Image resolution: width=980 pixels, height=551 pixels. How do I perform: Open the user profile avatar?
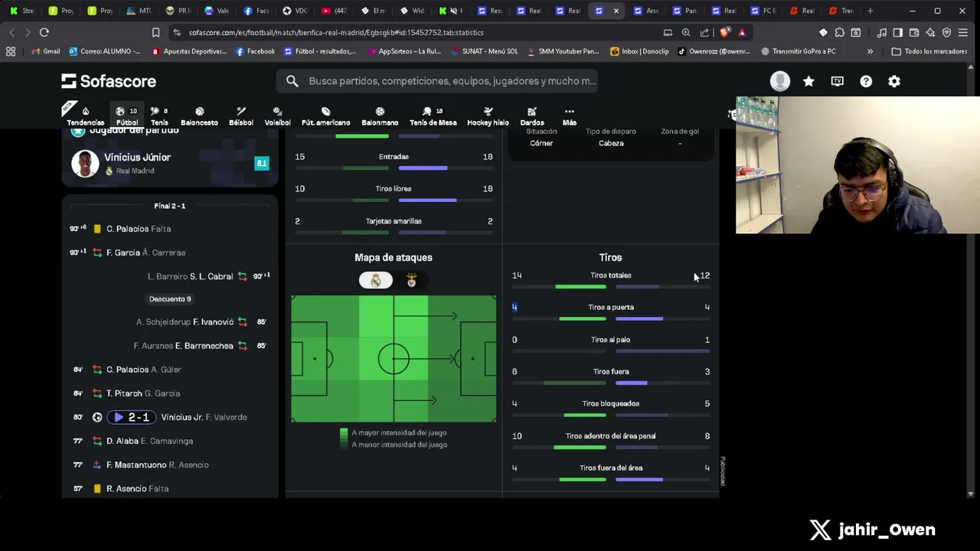(x=779, y=81)
